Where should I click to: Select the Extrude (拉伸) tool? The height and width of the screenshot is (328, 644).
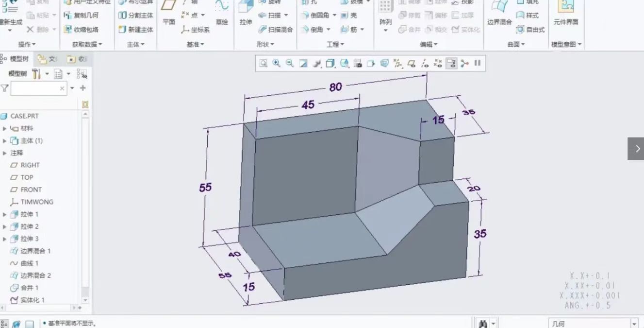pos(246,15)
